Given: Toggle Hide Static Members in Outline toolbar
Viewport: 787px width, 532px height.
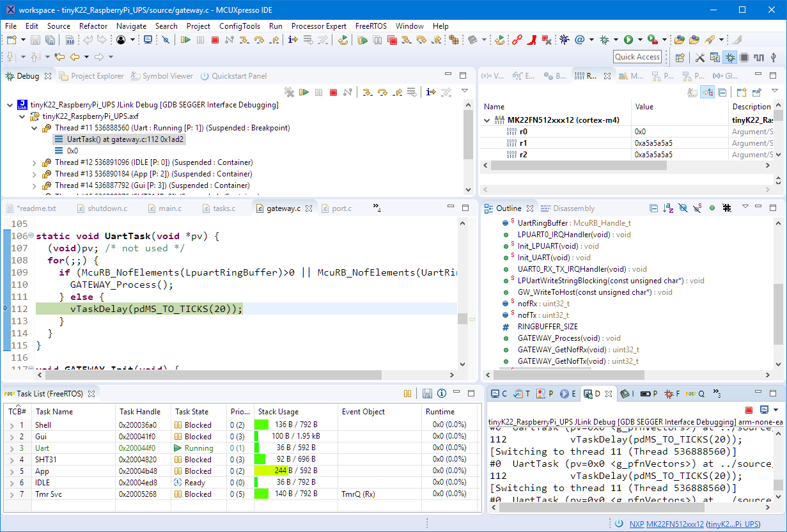Looking at the screenshot, I should (698, 208).
